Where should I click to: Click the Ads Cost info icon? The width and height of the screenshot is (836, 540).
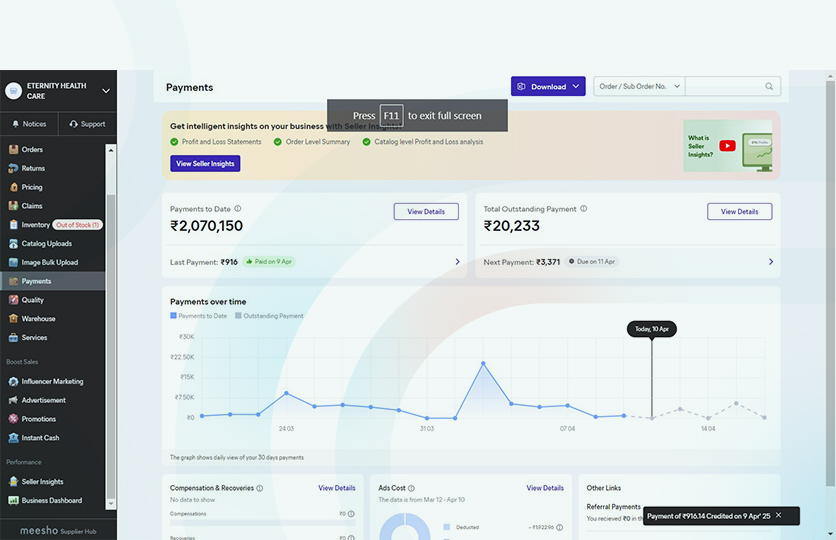click(x=411, y=488)
